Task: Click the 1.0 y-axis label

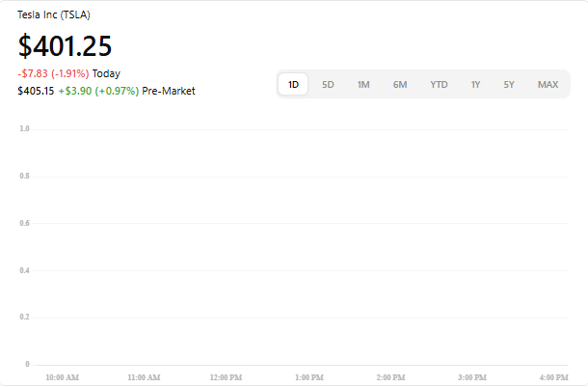Action: (24, 128)
